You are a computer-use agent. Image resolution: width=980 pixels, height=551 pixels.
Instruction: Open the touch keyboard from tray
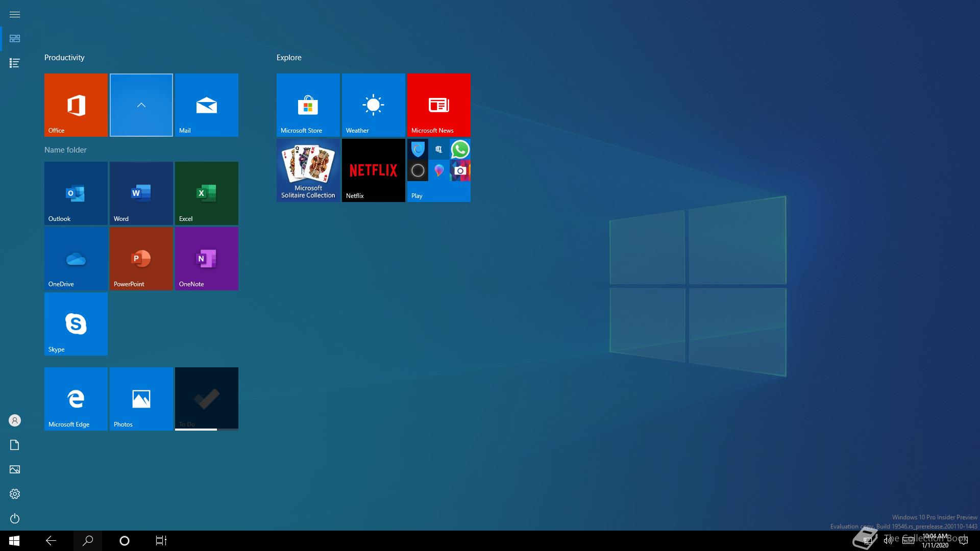908,541
